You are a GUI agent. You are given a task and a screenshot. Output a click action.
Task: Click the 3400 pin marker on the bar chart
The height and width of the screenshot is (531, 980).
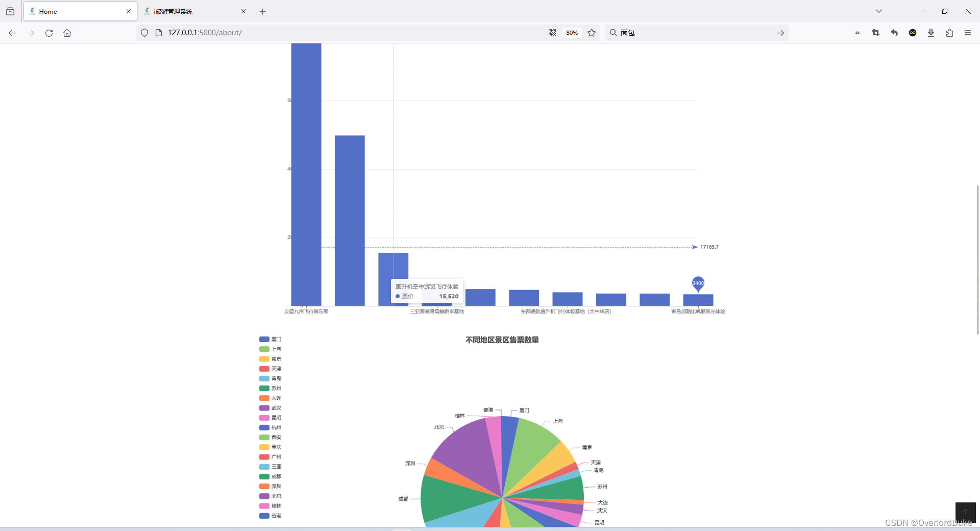coord(698,284)
